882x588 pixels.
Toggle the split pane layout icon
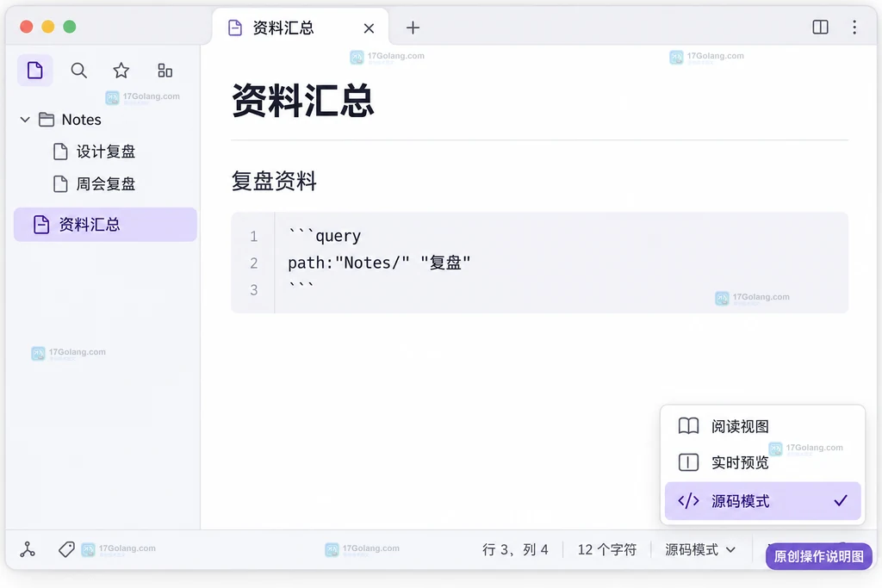(x=820, y=27)
